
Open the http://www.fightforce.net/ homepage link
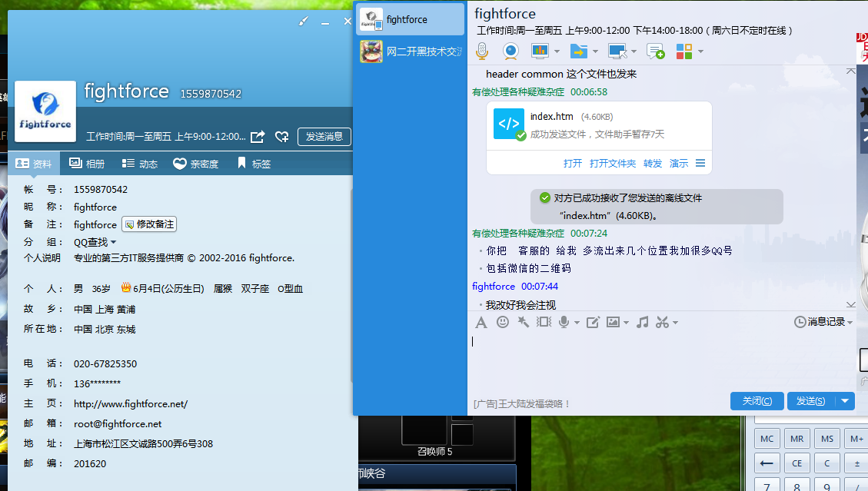coord(131,404)
